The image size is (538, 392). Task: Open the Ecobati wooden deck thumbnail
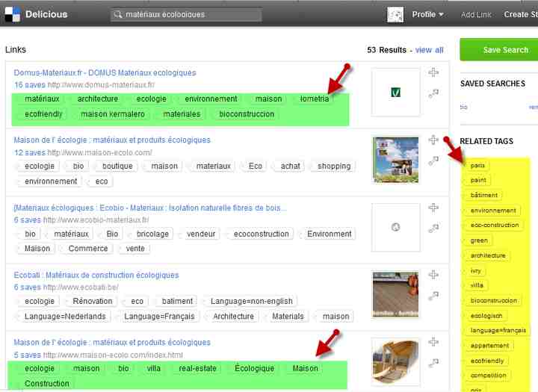[395, 295]
